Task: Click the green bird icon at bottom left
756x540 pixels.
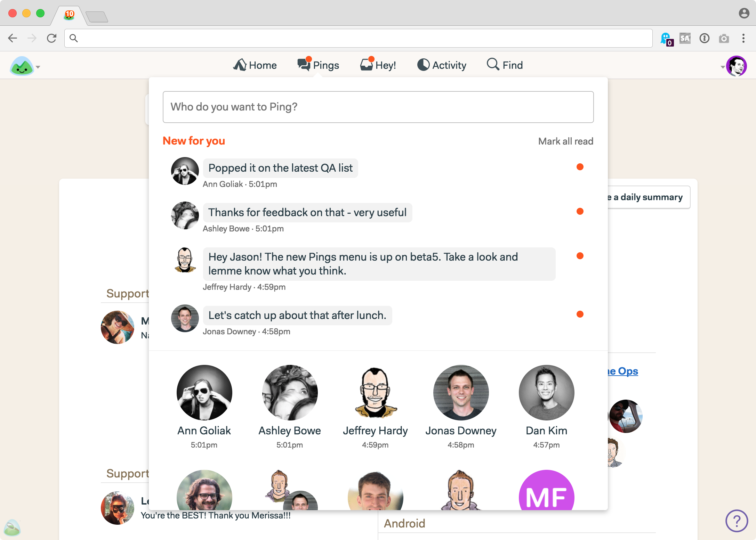Action: (12, 527)
